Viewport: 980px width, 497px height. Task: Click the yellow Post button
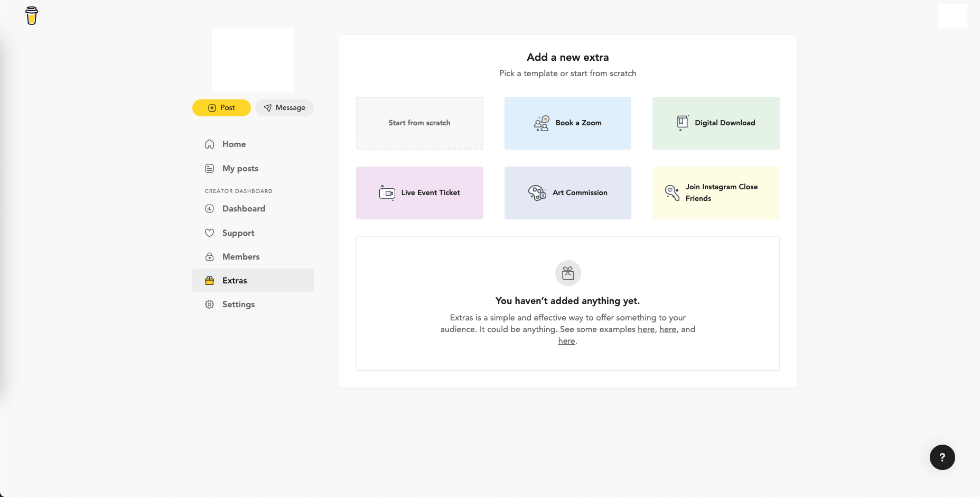pos(221,108)
